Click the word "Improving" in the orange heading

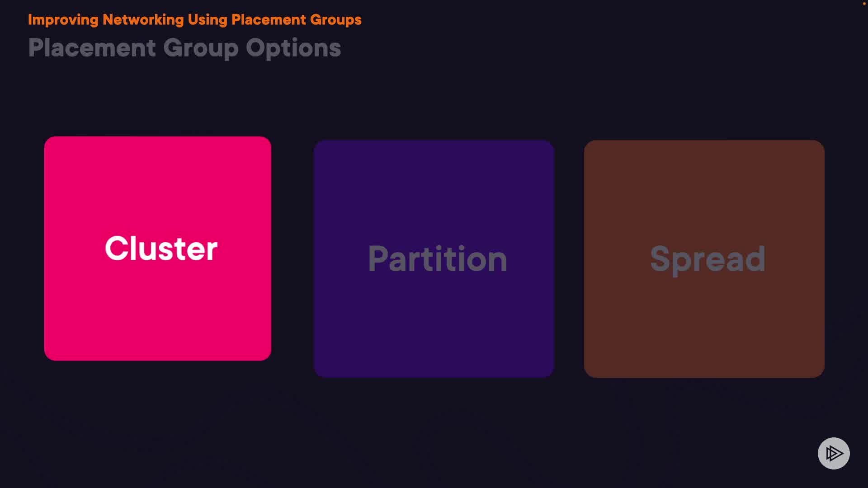coord(63,20)
